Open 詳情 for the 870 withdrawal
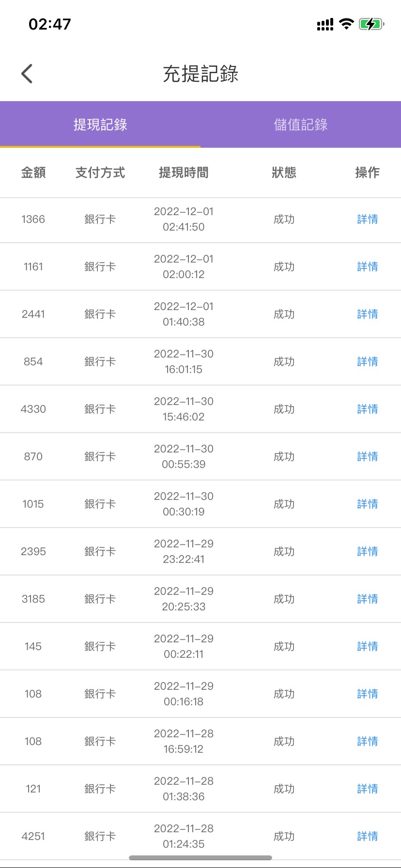Image resolution: width=401 pixels, height=868 pixels. point(367,457)
